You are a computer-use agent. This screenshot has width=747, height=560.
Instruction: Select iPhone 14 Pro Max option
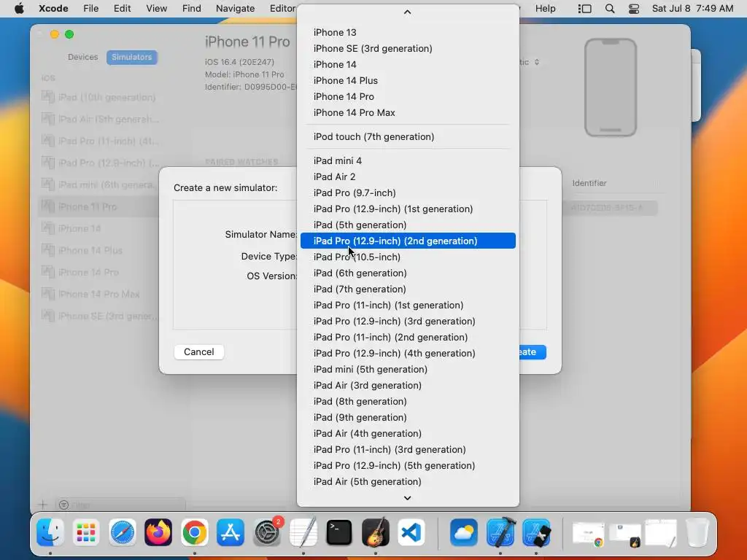click(408, 113)
